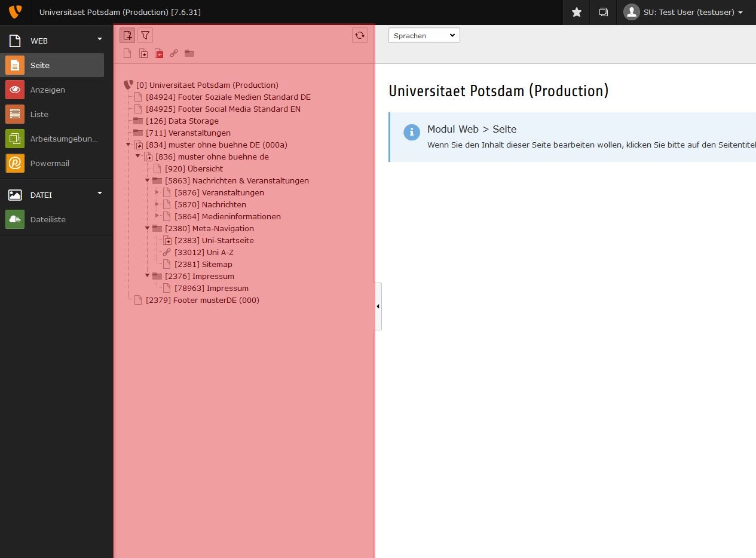Click the TYPO3 logo in top bar

[x=15, y=12]
